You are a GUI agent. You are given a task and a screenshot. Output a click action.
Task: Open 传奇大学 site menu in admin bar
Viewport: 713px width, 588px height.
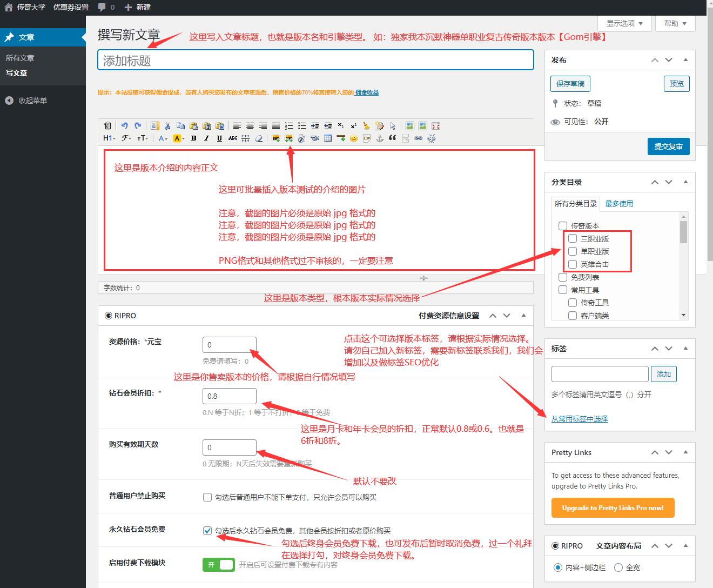[25, 7]
